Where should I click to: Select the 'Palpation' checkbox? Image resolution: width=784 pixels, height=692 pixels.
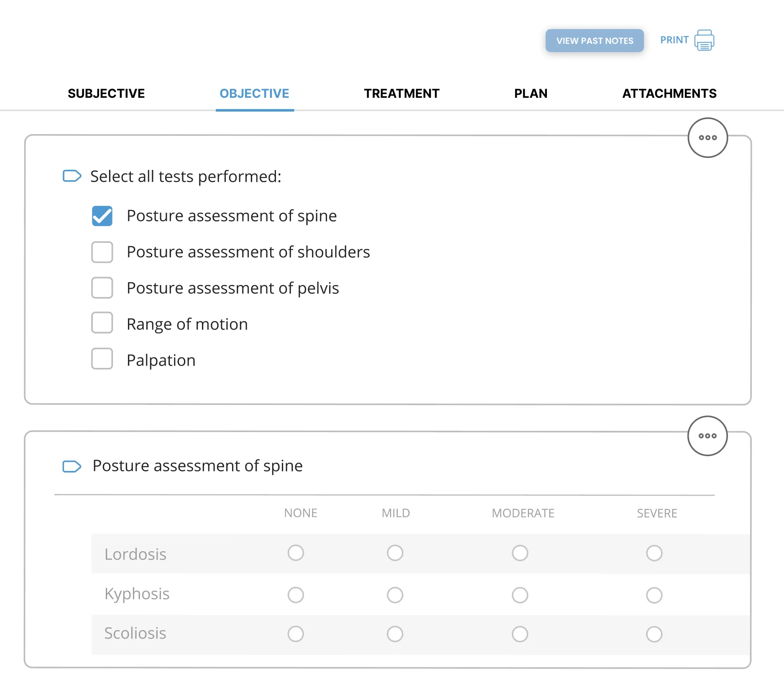pyautogui.click(x=102, y=359)
